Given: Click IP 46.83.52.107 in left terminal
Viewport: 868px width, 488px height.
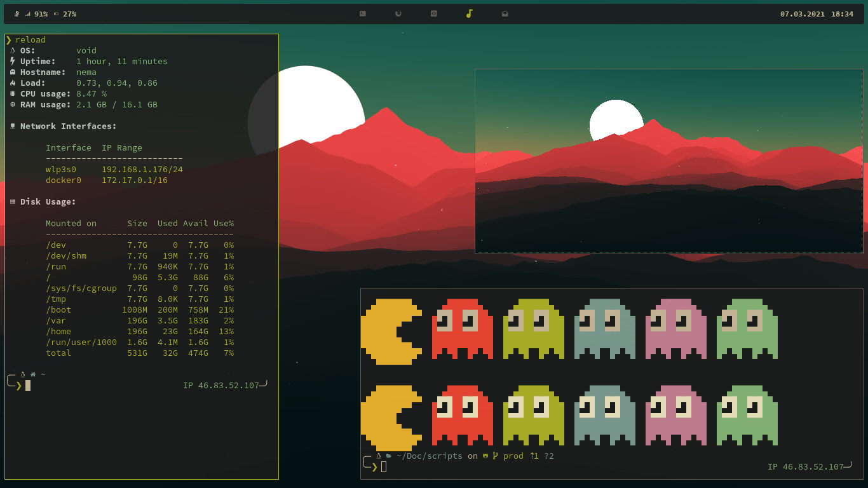Looking at the screenshot, I should (221, 385).
